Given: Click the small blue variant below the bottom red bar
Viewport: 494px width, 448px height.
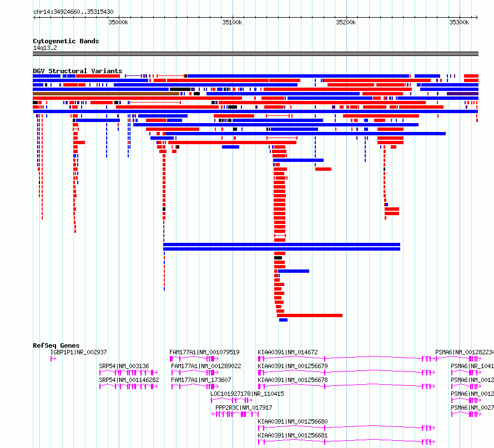Looking at the screenshot, I should click(283, 320).
